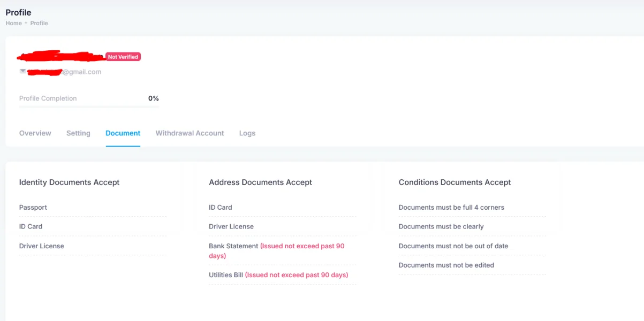Click the 0% completion value
Image resolution: width=644 pixels, height=321 pixels.
(x=154, y=98)
